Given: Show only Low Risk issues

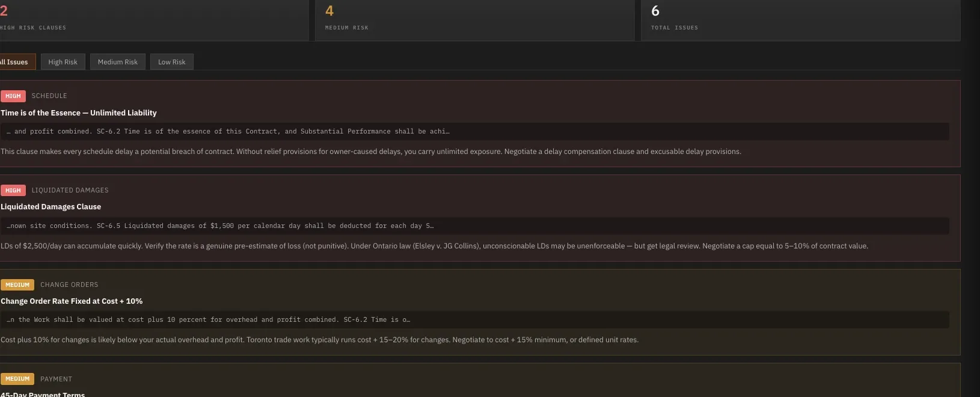Looking at the screenshot, I should coord(171,62).
